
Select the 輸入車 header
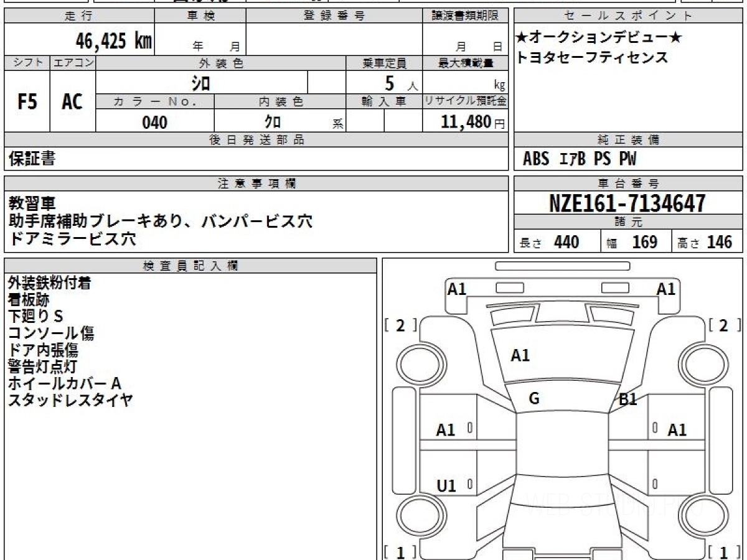tap(384, 101)
